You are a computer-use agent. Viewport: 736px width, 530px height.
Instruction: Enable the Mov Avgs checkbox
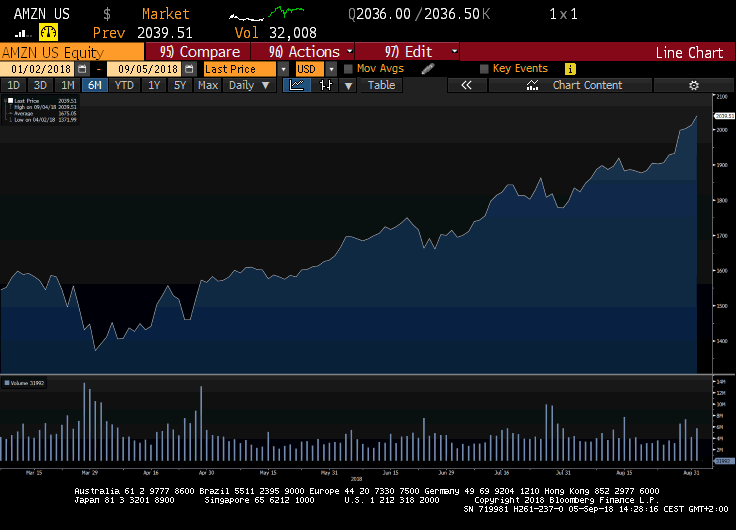[348, 69]
